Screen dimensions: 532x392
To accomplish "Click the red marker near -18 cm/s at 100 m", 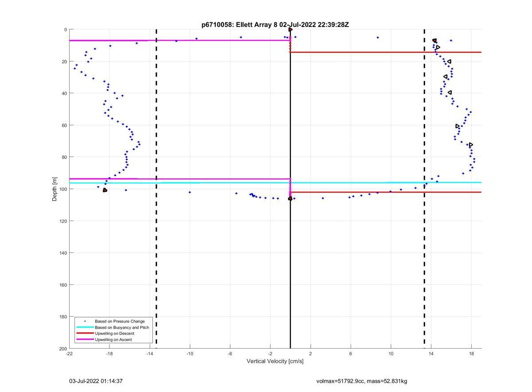I will click(x=105, y=190).
